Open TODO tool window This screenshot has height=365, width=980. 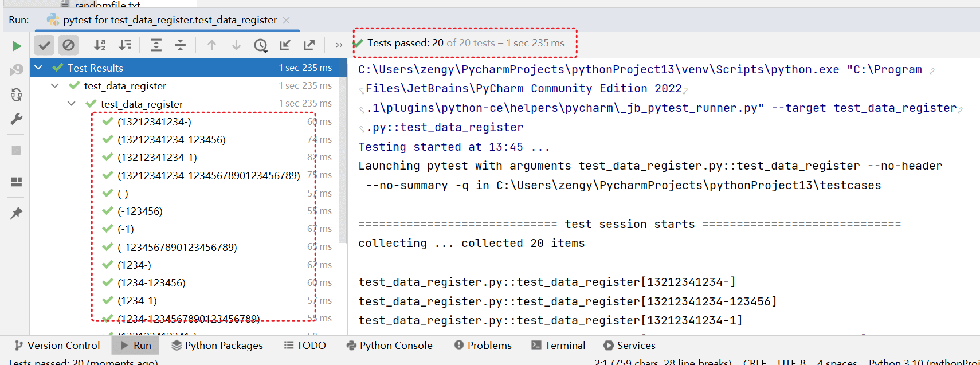305,345
